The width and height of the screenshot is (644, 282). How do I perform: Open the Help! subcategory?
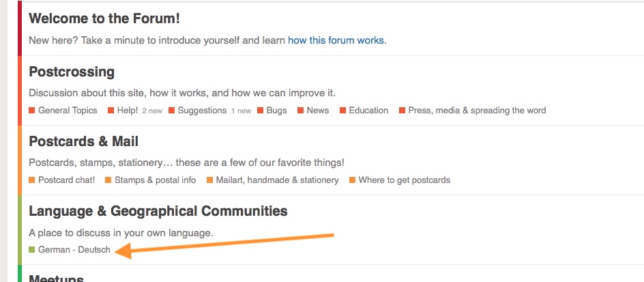click(127, 111)
